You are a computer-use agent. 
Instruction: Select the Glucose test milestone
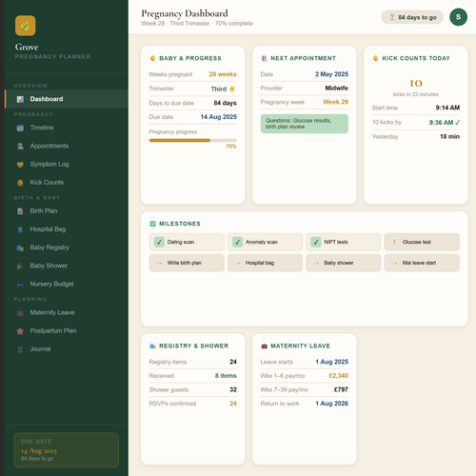422,242
